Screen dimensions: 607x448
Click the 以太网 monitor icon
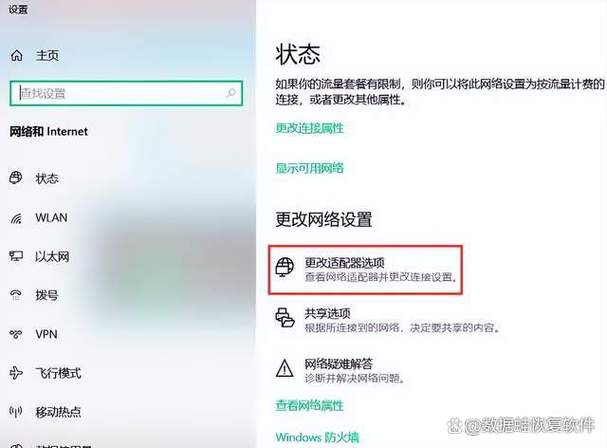tap(16, 256)
